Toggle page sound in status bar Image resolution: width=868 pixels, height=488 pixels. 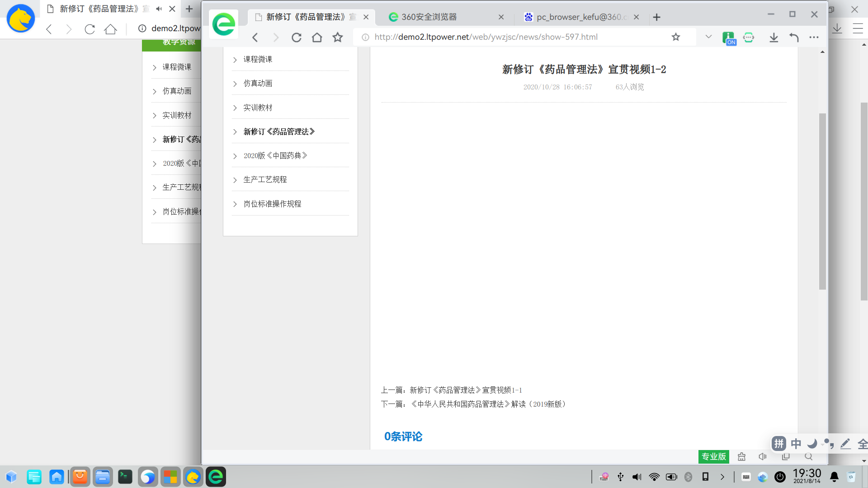[x=763, y=456]
